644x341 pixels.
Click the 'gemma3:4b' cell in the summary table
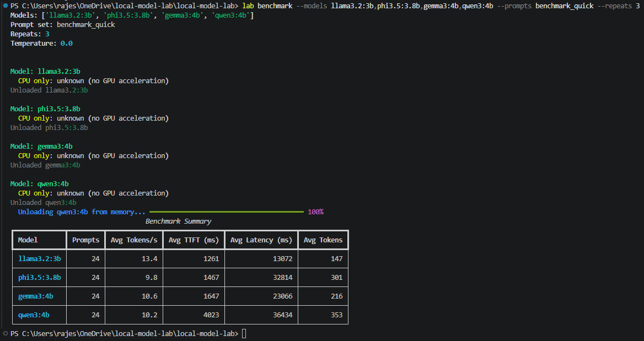[x=36, y=296]
